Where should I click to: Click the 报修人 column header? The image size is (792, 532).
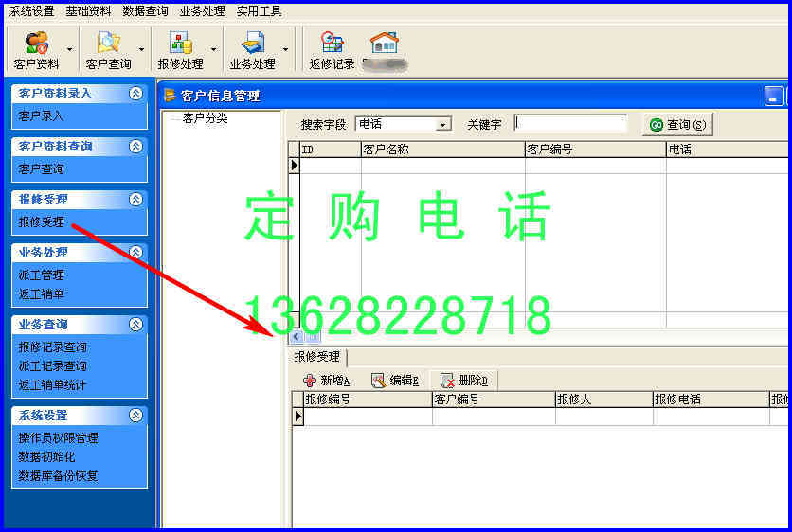pyautogui.click(x=604, y=399)
